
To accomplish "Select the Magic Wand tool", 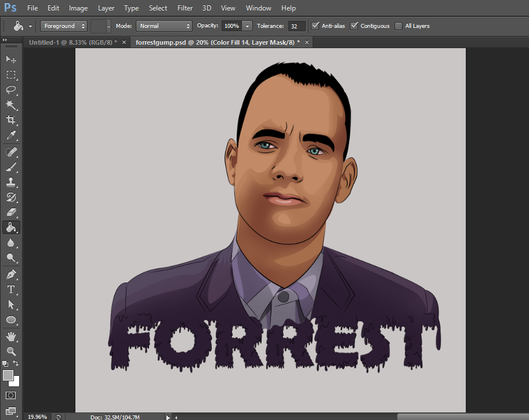I will coord(11,105).
